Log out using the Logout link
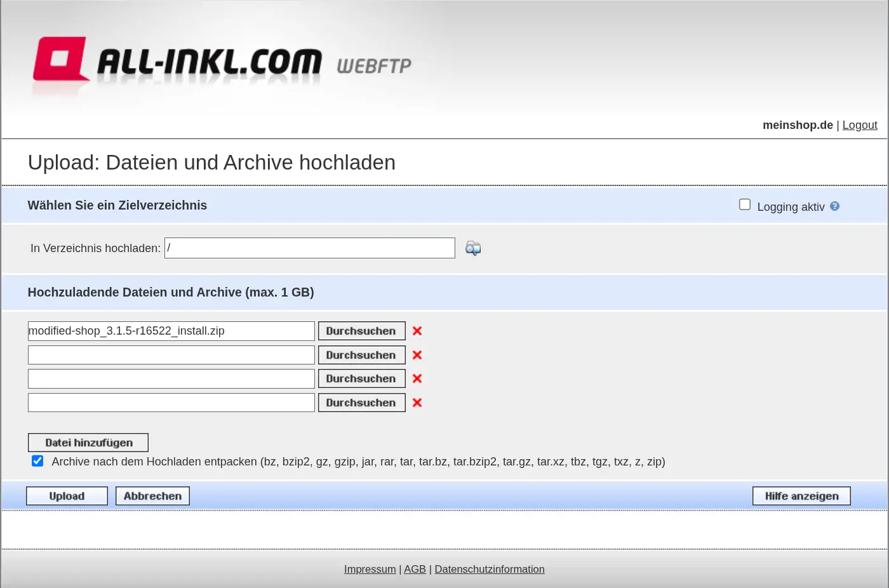 click(860, 125)
